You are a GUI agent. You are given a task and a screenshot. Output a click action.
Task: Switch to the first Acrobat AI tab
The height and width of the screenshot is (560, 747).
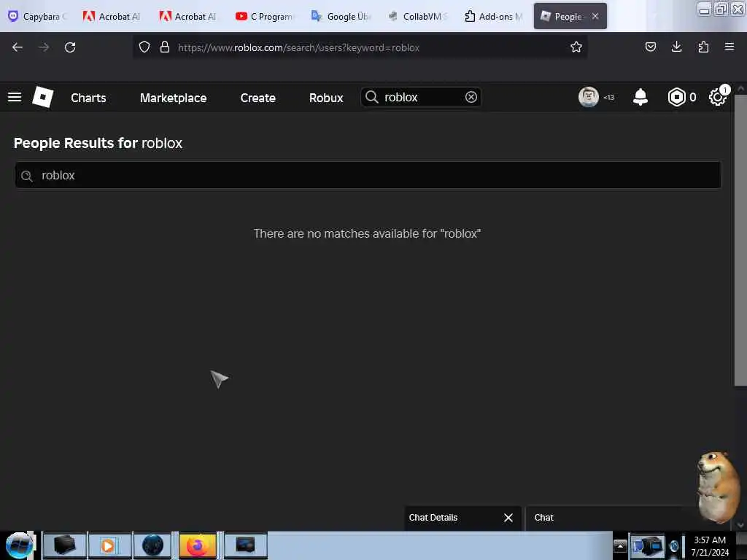click(113, 16)
